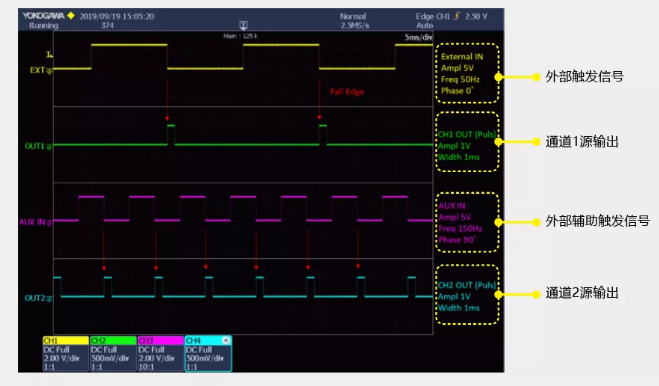The image size is (659, 386).
Task: Open the 5ms/div time base setting
Action: point(418,37)
